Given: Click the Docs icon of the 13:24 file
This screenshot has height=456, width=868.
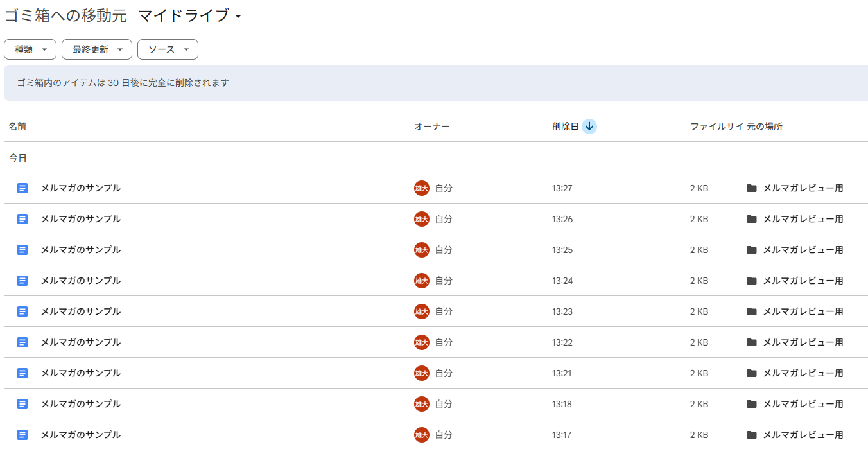Looking at the screenshot, I should (22, 281).
